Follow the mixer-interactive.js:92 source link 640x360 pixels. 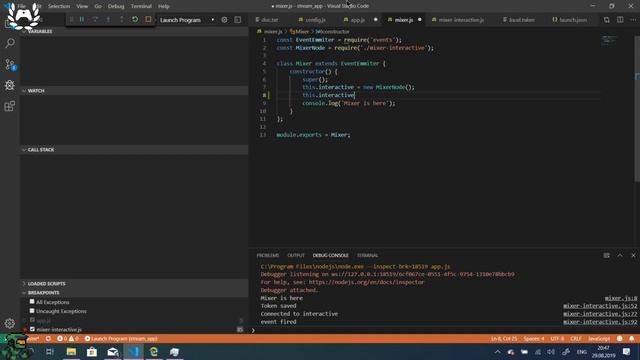[x=600, y=322]
